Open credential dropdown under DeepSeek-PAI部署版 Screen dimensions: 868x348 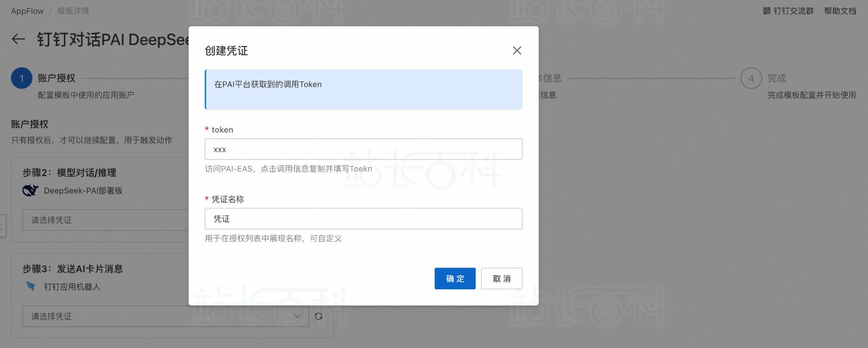(105, 220)
